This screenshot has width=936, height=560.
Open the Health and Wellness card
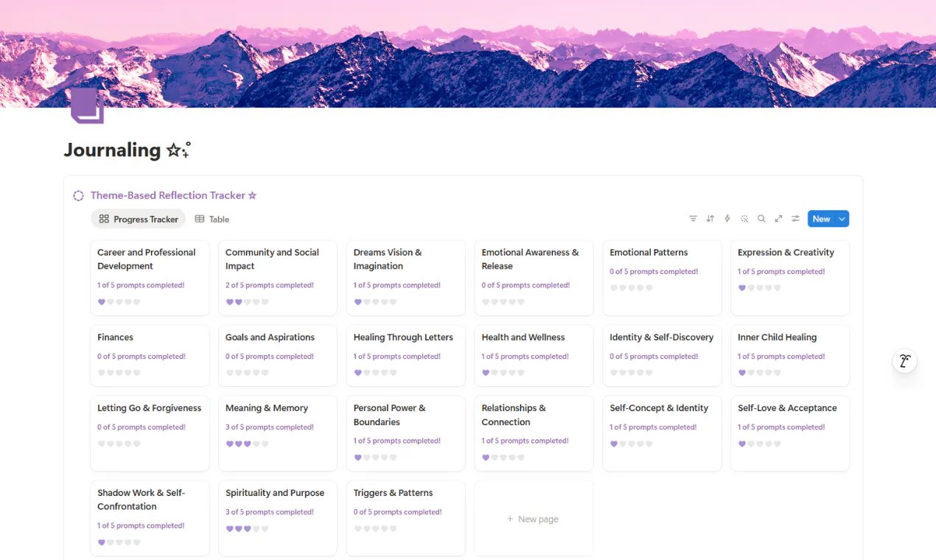tap(534, 356)
